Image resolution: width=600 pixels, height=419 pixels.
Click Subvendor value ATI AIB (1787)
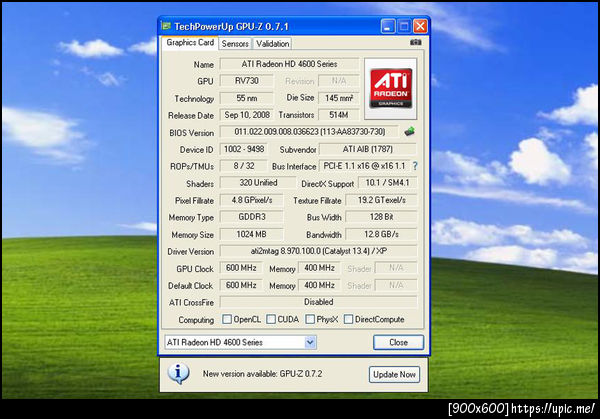click(x=368, y=149)
